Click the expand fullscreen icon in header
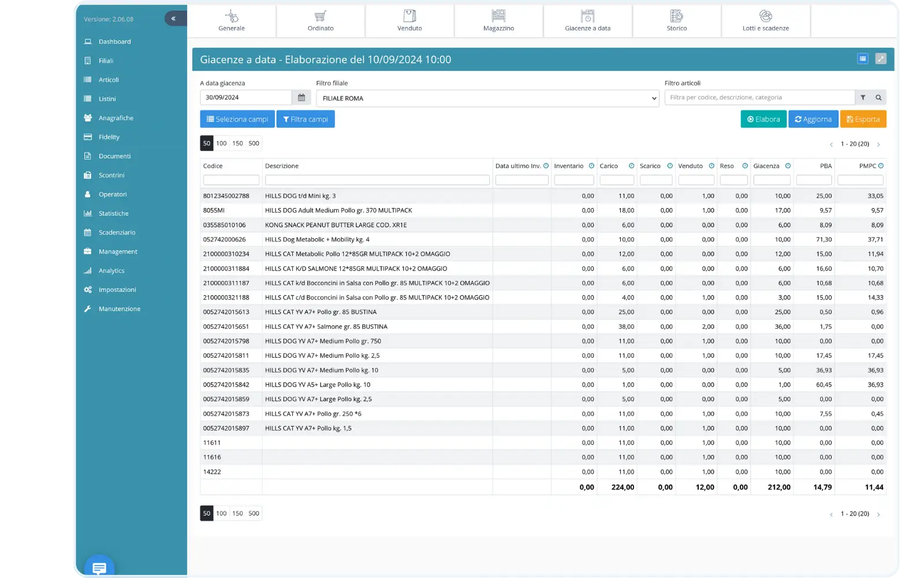924x578 pixels. [x=881, y=58]
